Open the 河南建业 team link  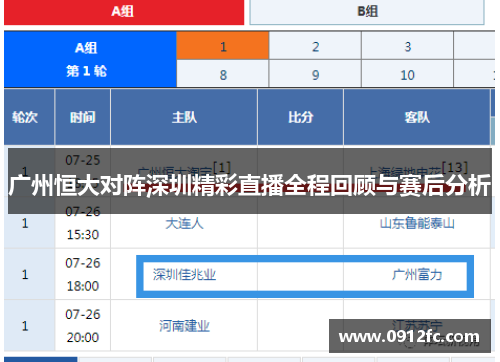[184, 326]
